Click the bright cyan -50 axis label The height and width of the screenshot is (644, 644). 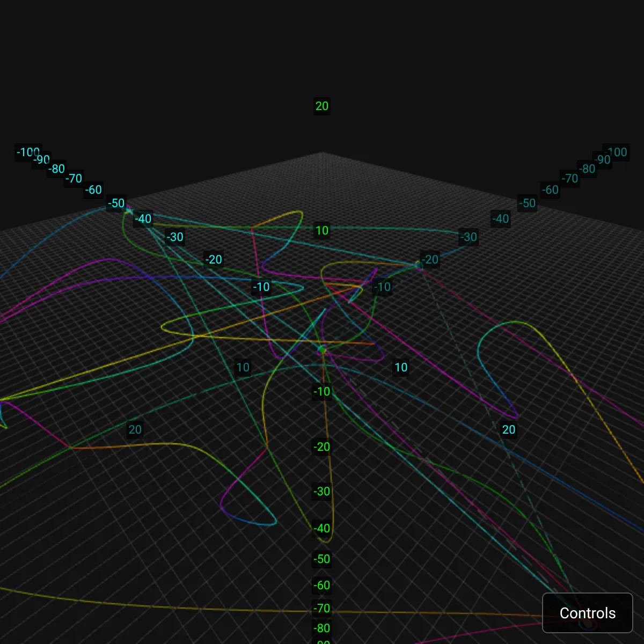point(116,203)
